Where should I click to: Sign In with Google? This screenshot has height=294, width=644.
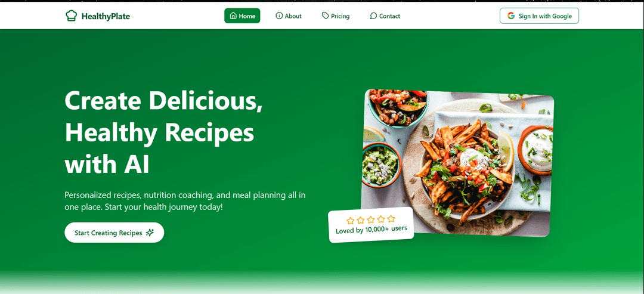click(539, 16)
